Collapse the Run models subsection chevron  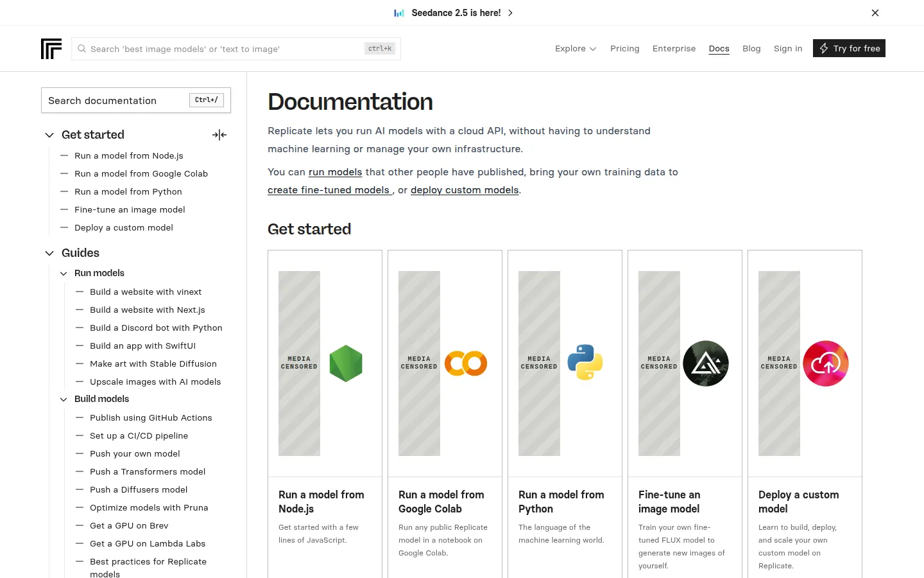click(64, 274)
